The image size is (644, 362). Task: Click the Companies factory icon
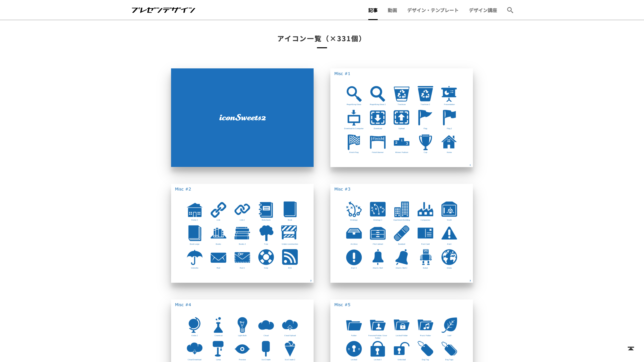tap(425, 209)
